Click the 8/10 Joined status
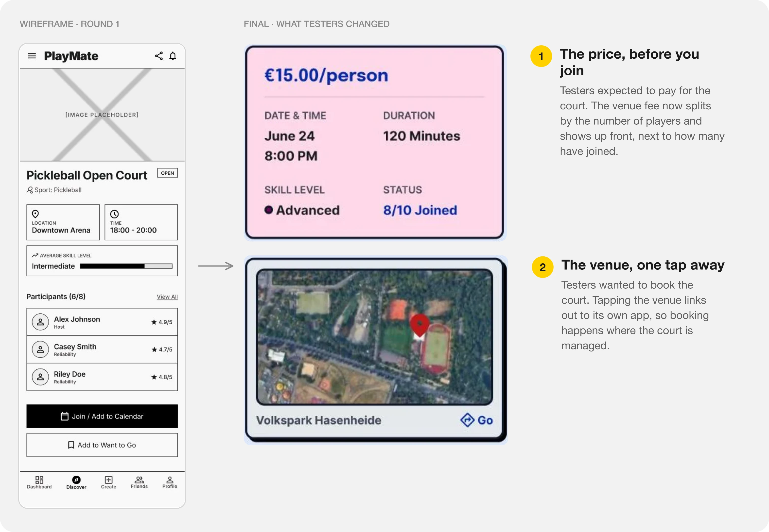This screenshot has height=532, width=769. (420, 210)
